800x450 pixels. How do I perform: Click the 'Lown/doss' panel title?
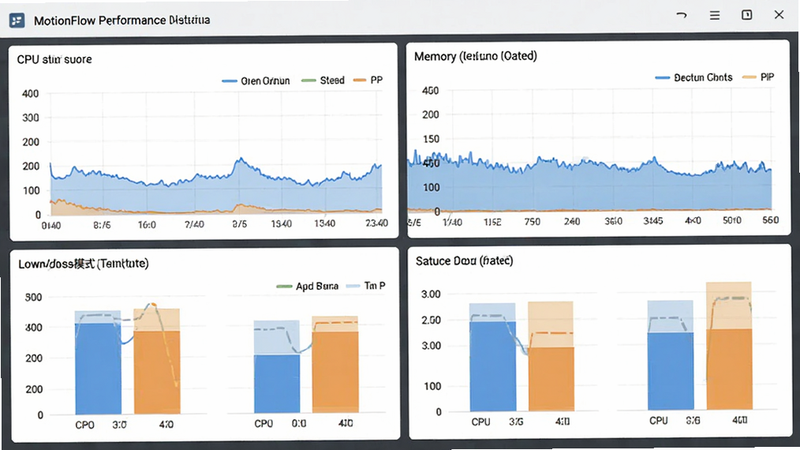(x=84, y=264)
